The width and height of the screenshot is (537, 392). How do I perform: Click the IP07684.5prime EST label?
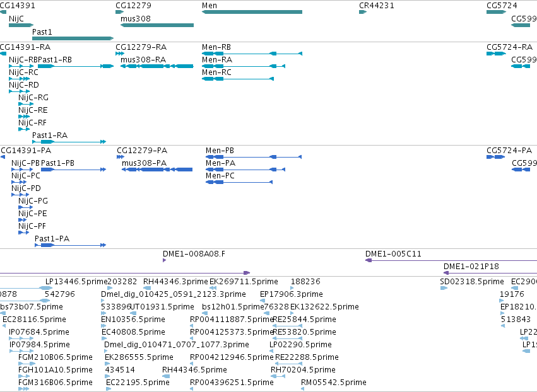click(39, 332)
